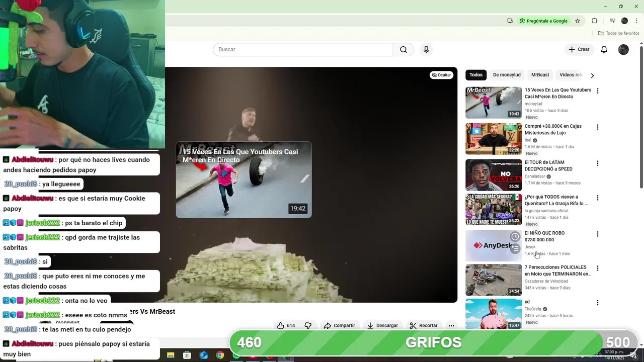Add AnyDesk video to queue
The height and width of the screenshot is (362, 644).
pyautogui.click(x=515, y=248)
